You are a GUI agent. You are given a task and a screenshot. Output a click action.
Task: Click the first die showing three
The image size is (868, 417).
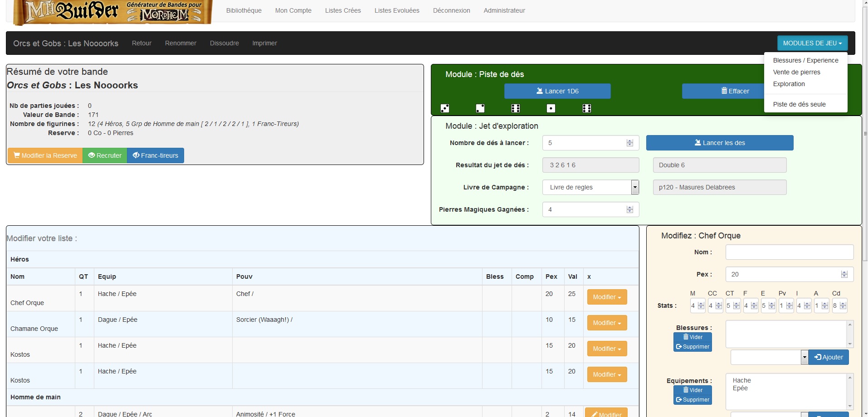(445, 108)
